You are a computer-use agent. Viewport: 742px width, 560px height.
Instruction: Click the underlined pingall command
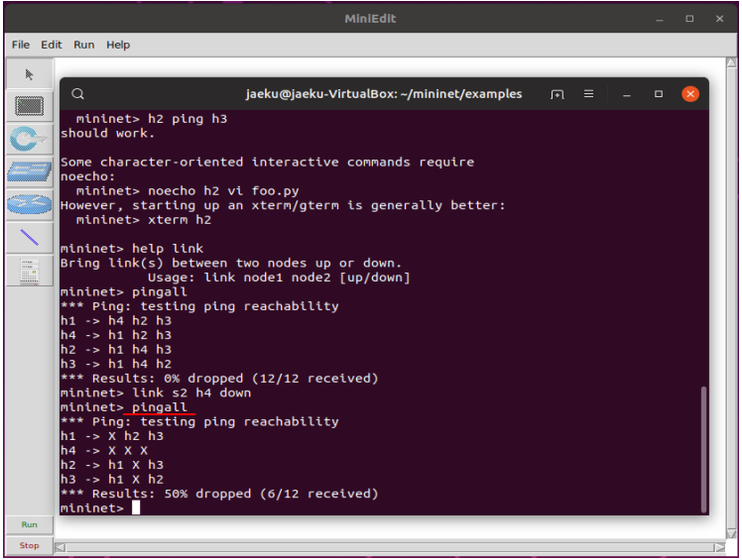click(x=160, y=407)
